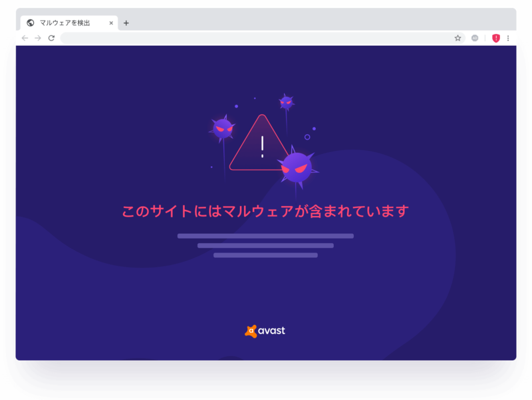The width and height of the screenshot is (532, 400).
Task: Click the browser back arrow
Action: pyautogui.click(x=25, y=38)
